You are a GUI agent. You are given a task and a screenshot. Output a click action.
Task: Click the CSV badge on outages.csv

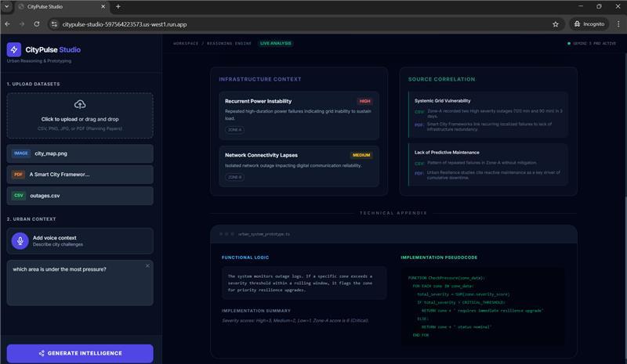coord(19,196)
